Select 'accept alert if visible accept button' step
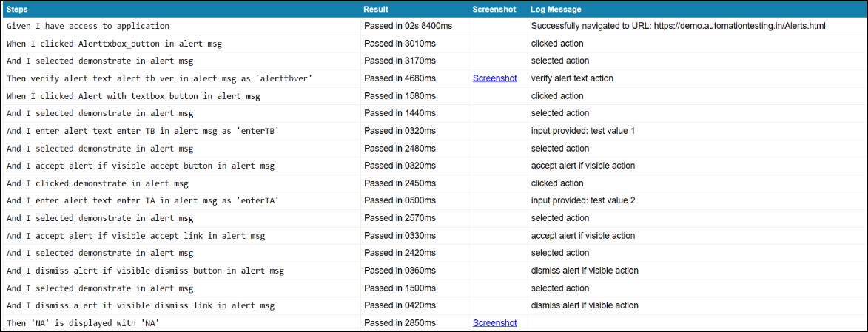The width and height of the screenshot is (868, 332). click(135, 166)
